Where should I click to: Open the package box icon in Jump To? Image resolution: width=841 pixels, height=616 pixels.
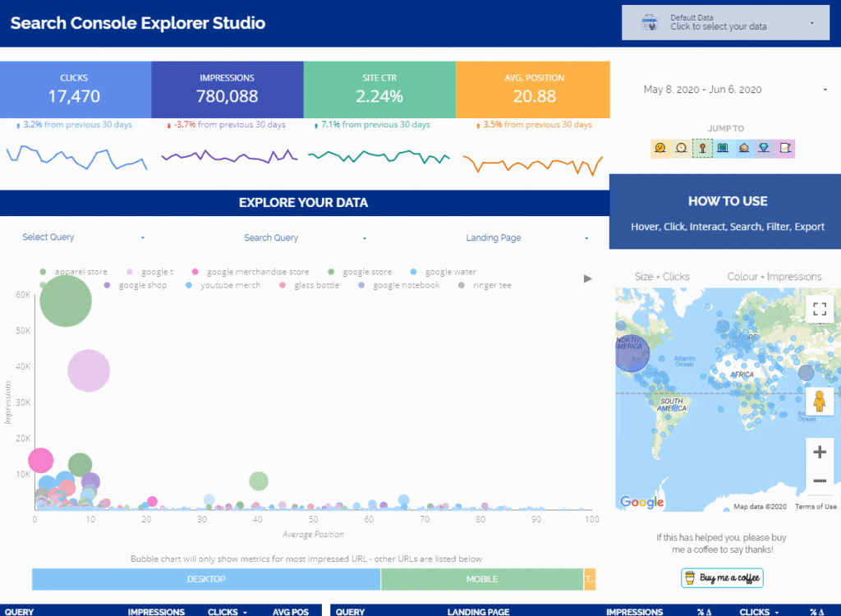click(744, 148)
